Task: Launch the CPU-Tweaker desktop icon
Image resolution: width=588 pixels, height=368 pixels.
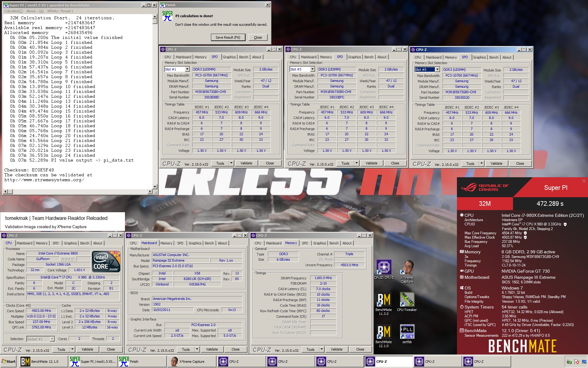Action: pyautogui.click(x=407, y=299)
